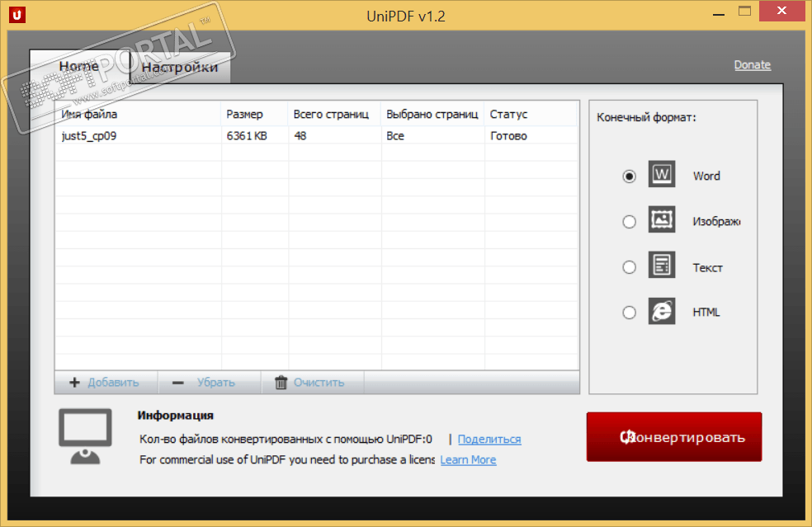The height and width of the screenshot is (527, 812).
Task: Click the Выбрано страниц column header
Action: coord(432,115)
